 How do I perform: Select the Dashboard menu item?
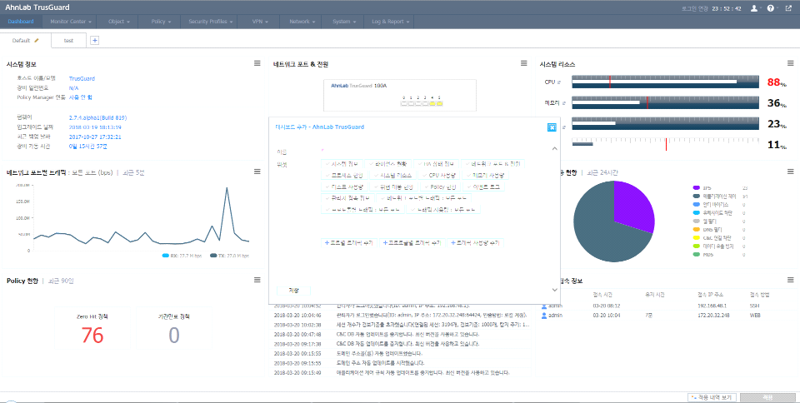pyautogui.click(x=21, y=22)
